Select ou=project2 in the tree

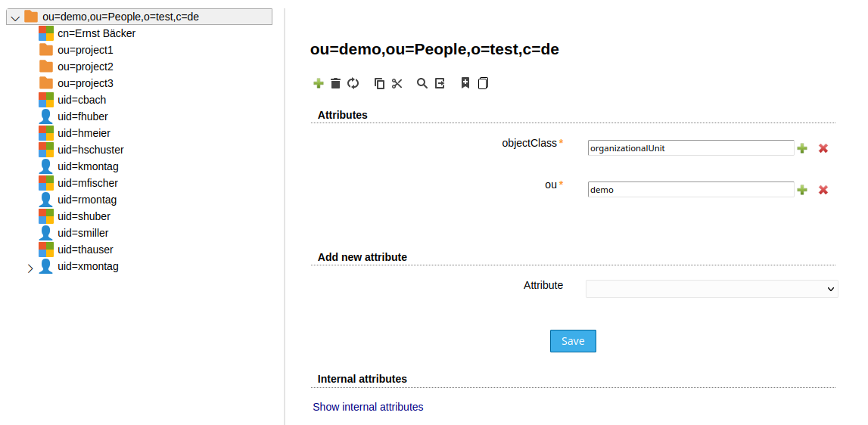click(x=85, y=67)
